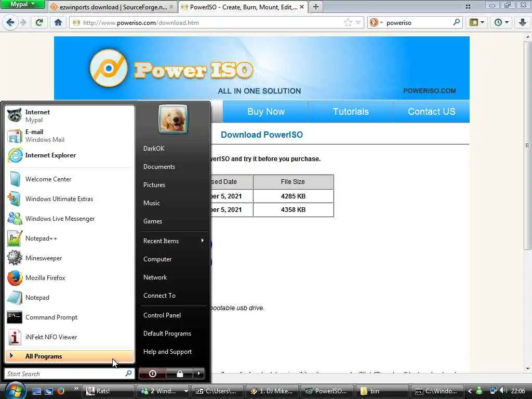This screenshot has width=532, height=399.
Task: Click Buy Now on PowerISO site
Action: pyautogui.click(x=266, y=112)
